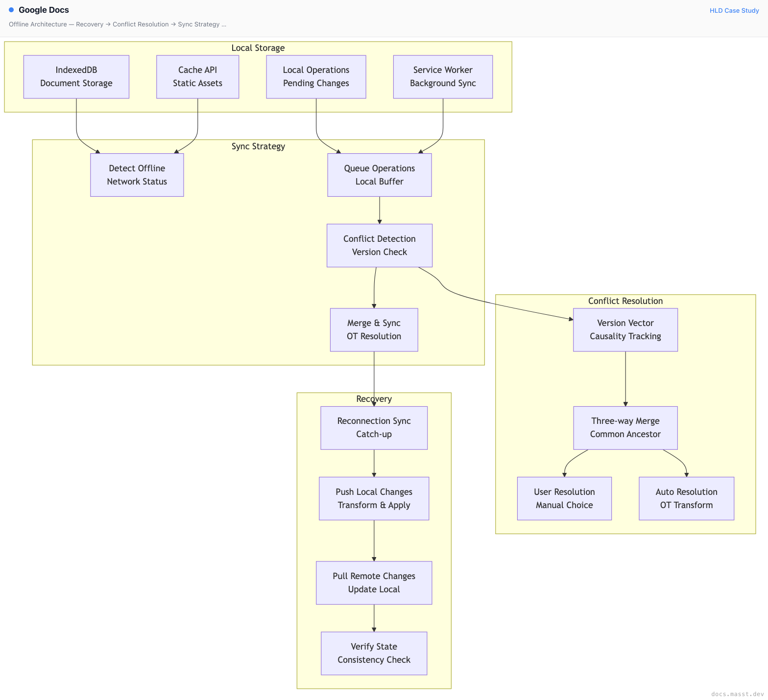768x700 pixels.
Task: Select the Pull Remote Changes node
Action: [x=374, y=583]
